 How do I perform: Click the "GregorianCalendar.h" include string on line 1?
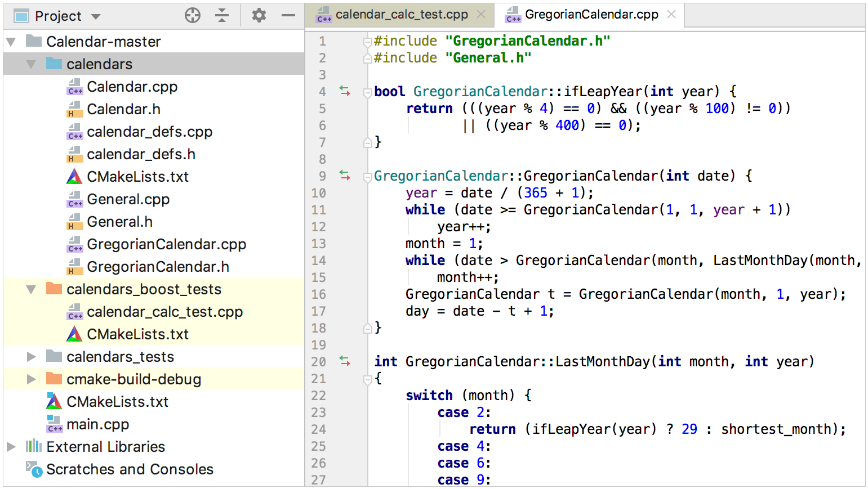click(x=528, y=41)
